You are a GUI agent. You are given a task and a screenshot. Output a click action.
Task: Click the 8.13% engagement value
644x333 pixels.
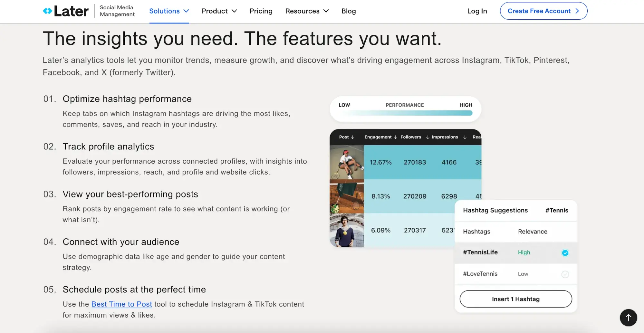(x=380, y=196)
